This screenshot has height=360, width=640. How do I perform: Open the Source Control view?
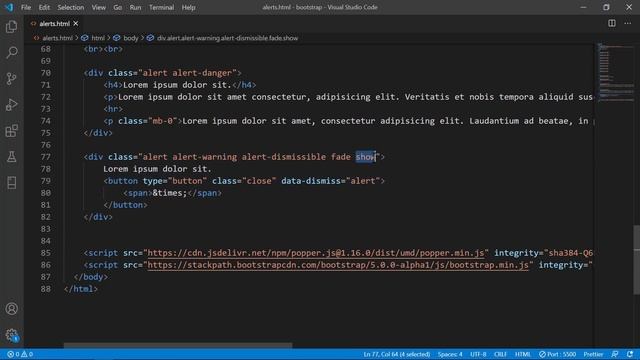coord(11,78)
